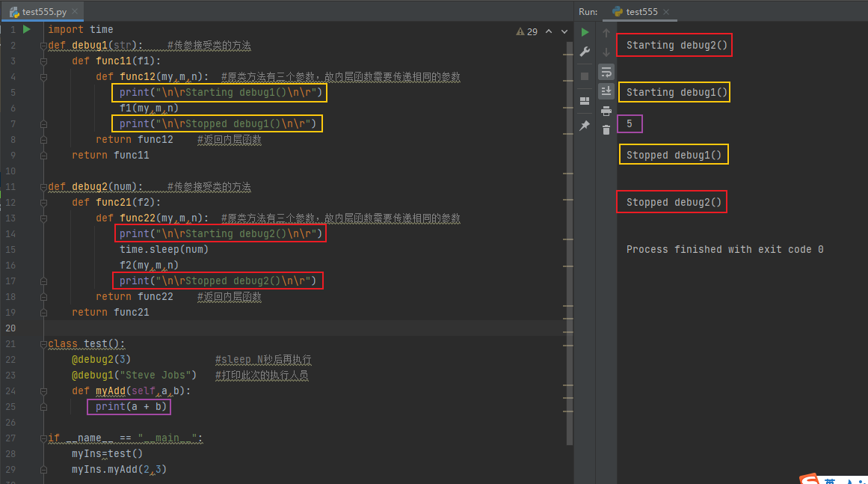Click the 'return func22' statement
Screen dimensions: 868x484
134,297
